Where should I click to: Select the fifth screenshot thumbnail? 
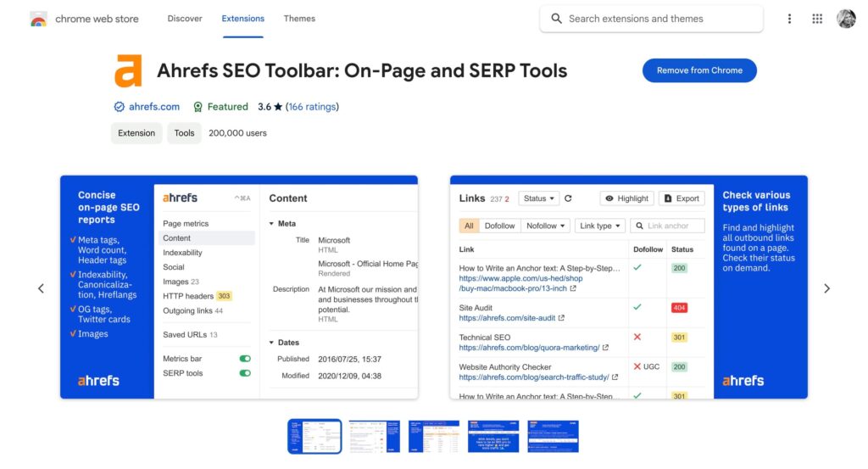tap(553, 436)
